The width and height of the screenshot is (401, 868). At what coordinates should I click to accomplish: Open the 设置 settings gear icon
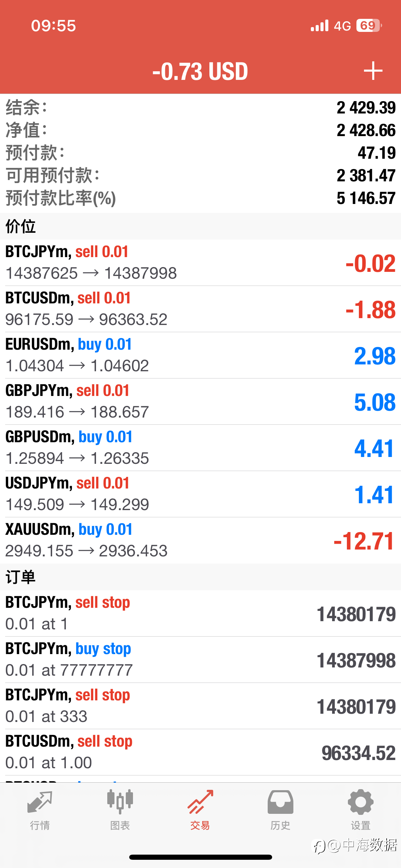(x=361, y=802)
